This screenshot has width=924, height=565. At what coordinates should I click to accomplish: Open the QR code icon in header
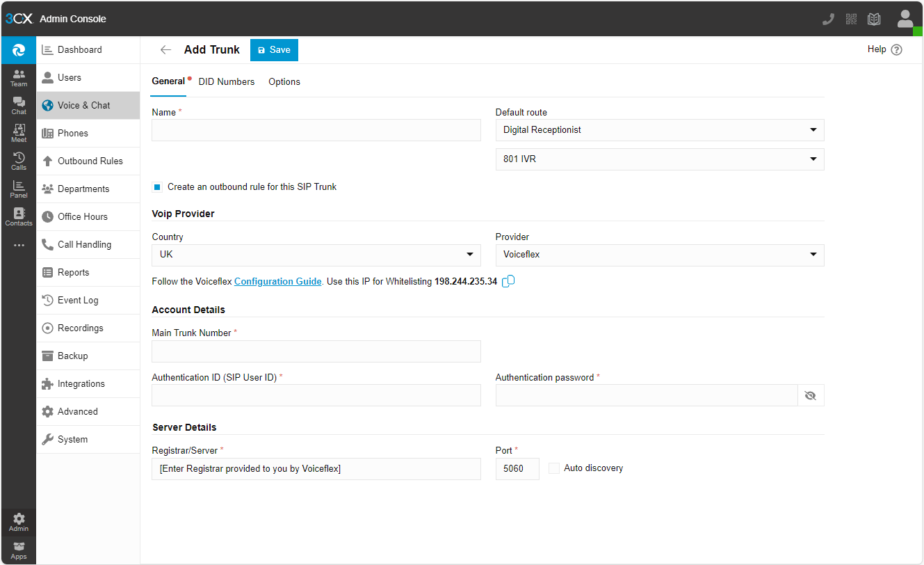click(x=851, y=19)
